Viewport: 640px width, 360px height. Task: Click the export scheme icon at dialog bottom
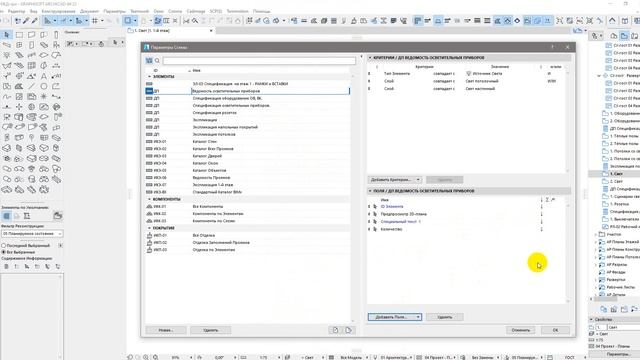[348, 330]
